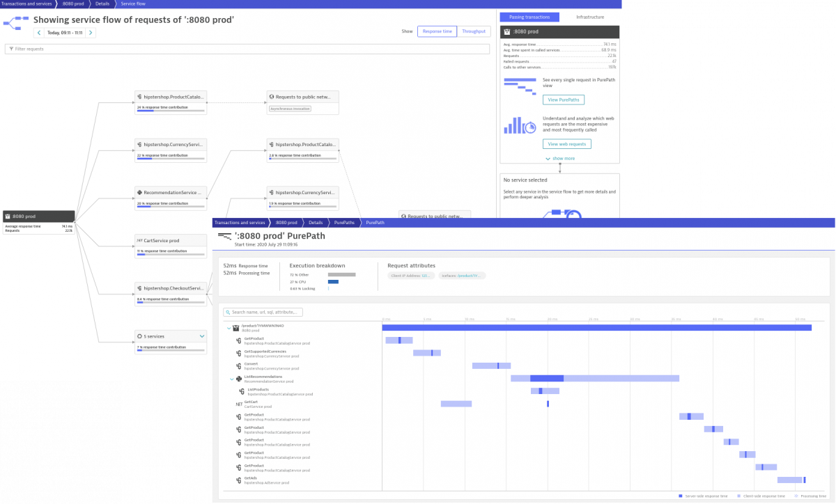The image size is (836, 504).
Task: Click the Tomcat icon on the ':8080 prod' node
Action: [9, 216]
